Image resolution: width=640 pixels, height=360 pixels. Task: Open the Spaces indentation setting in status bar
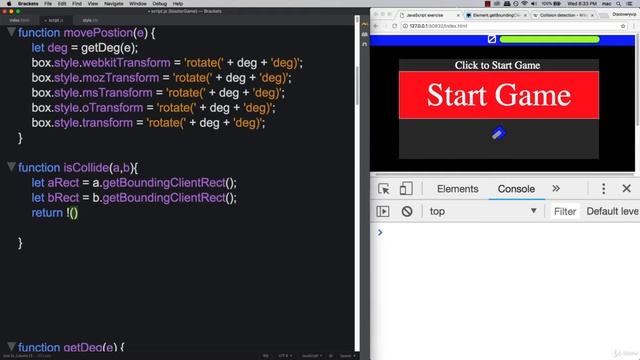click(x=348, y=356)
